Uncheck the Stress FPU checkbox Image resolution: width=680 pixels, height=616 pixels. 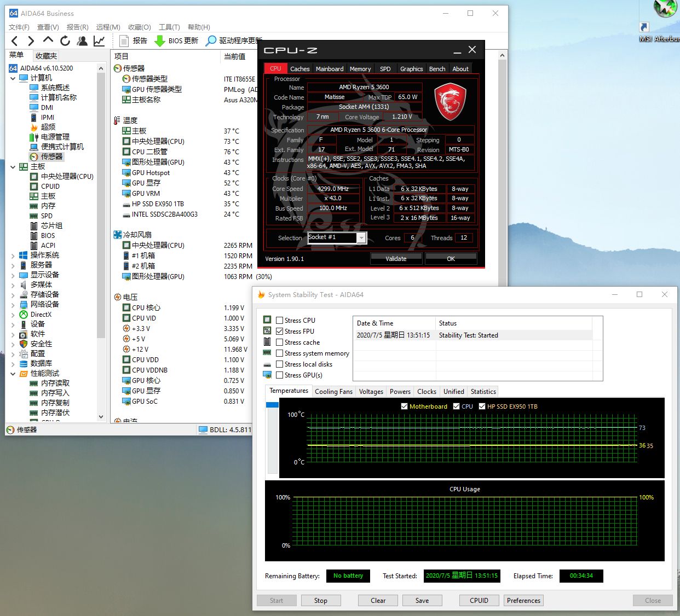point(280,332)
